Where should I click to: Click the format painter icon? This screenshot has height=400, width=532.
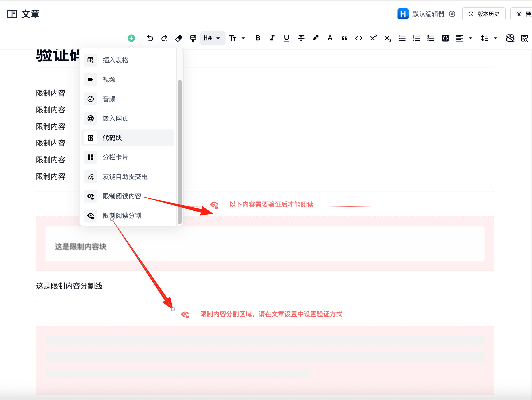(x=193, y=38)
